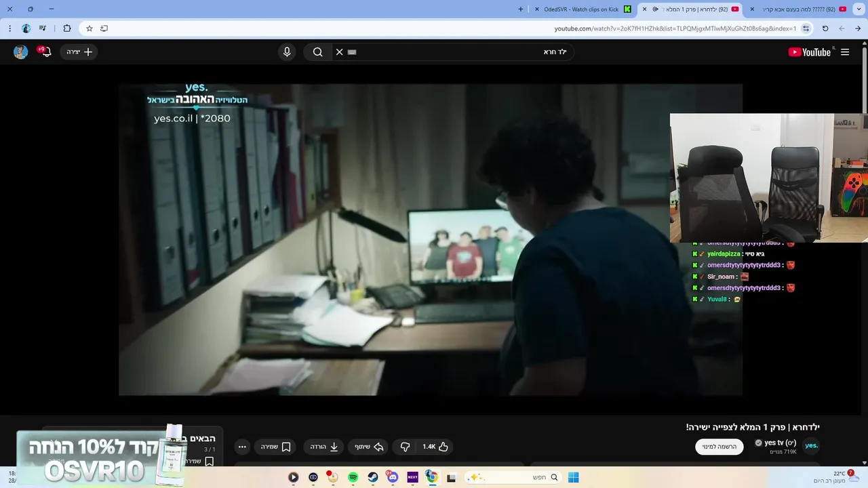Open the Chrome media controls icon
The height and width of the screenshot is (488, 868).
[43, 28]
